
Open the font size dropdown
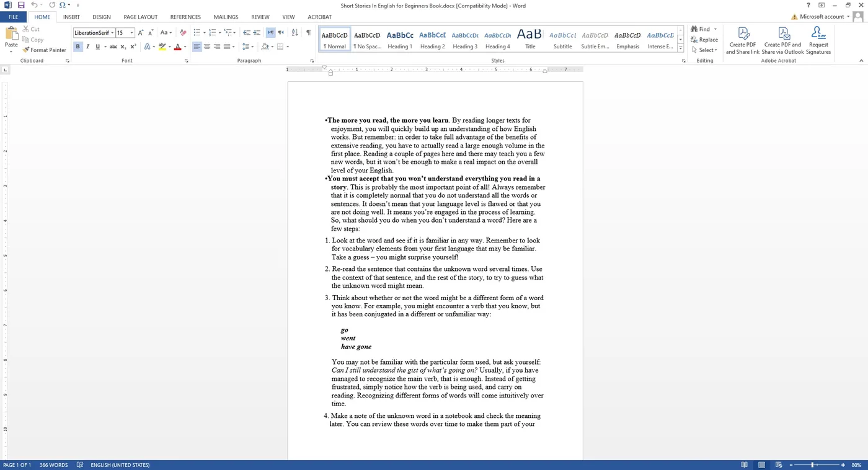pyautogui.click(x=131, y=33)
